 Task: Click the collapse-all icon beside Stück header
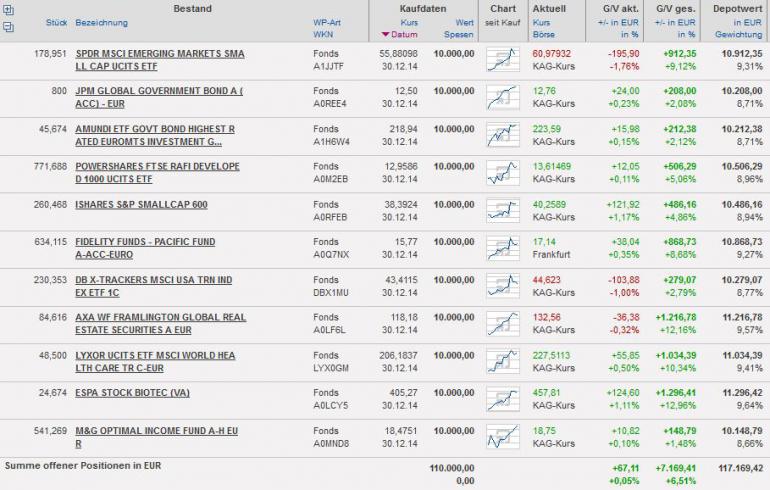click(8, 27)
